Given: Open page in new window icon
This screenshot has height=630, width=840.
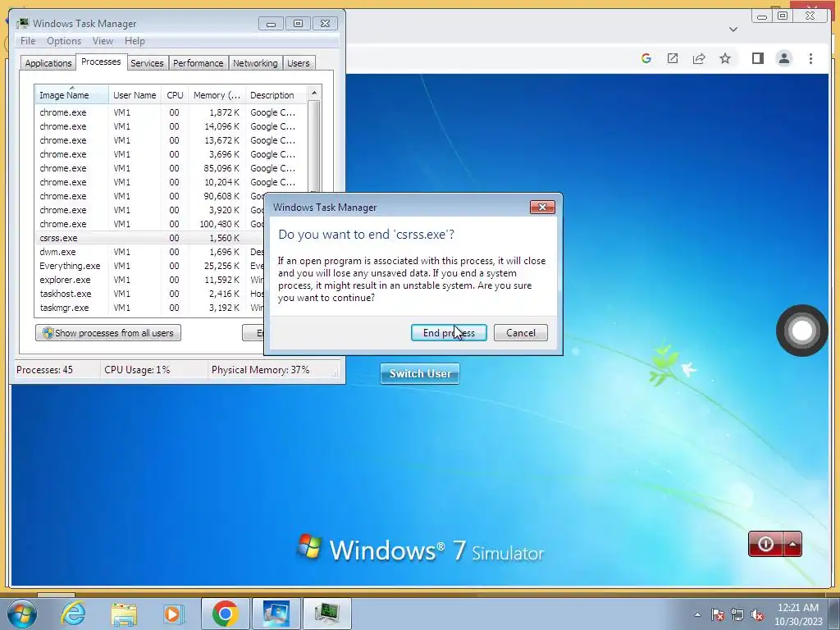Looking at the screenshot, I should [673, 58].
